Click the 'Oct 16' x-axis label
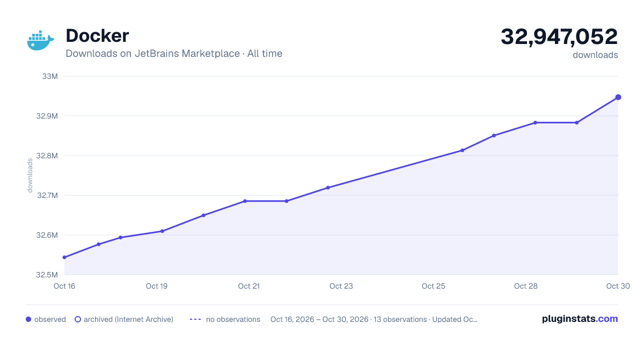The image size is (644, 338). point(64,286)
